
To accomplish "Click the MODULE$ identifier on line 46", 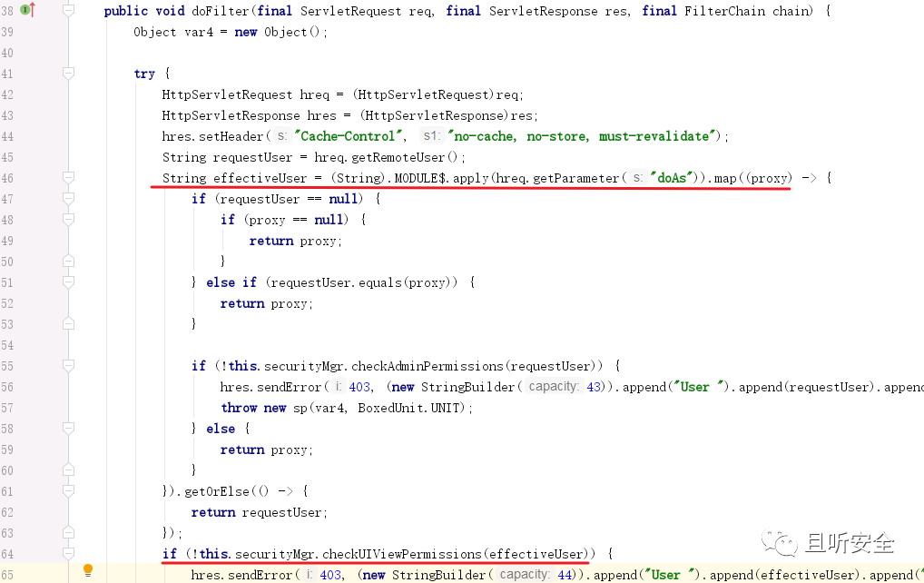I will click(x=420, y=178).
